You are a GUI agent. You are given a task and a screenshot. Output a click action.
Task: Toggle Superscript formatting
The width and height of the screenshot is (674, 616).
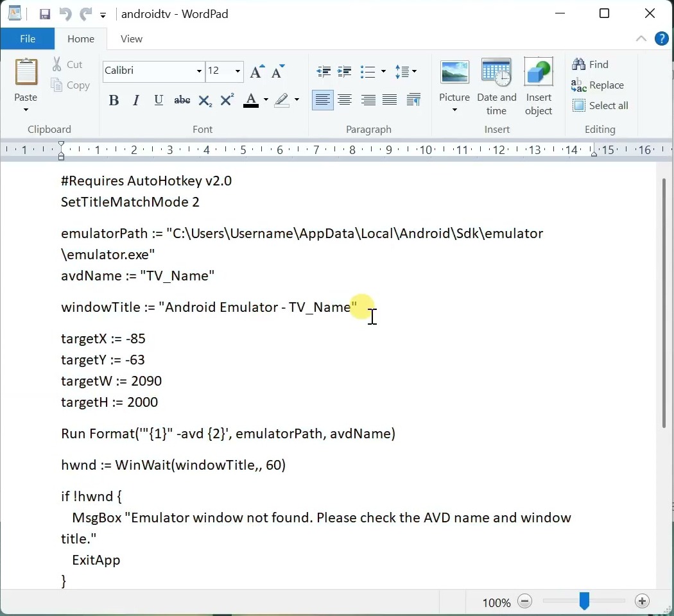point(227,99)
